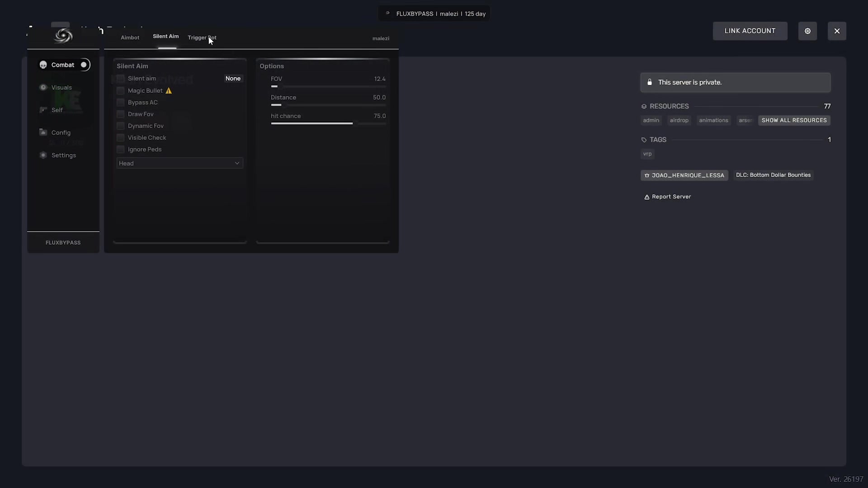The image size is (868, 488).
Task: Click the Silent aim None keybind selector
Action: tap(233, 79)
